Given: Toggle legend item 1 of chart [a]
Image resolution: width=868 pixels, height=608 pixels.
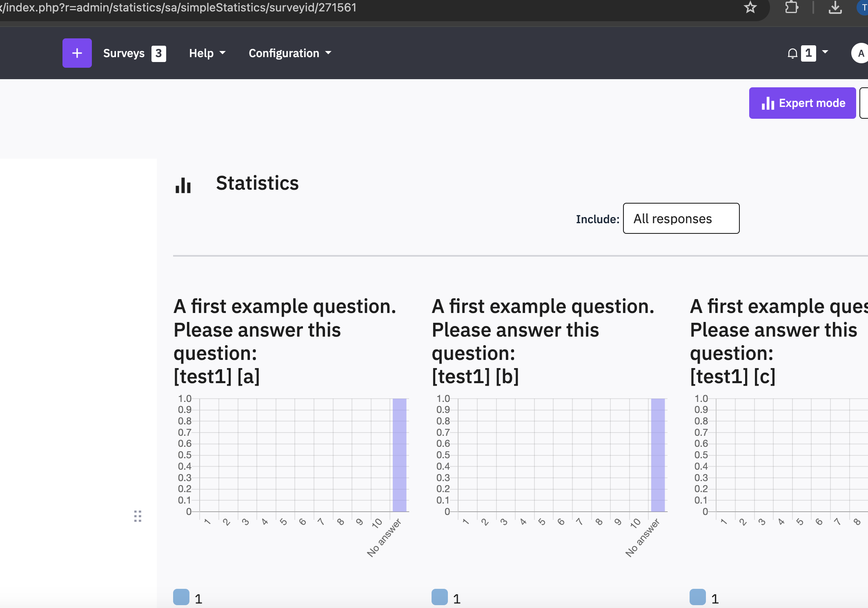Looking at the screenshot, I should pyautogui.click(x=181, y=597).
